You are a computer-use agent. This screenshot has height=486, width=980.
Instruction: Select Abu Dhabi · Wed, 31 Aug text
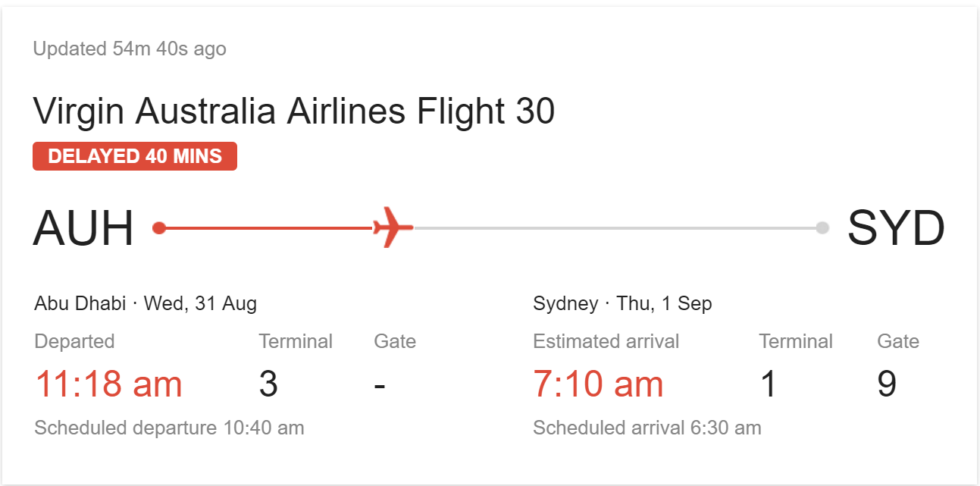[146, 304]
